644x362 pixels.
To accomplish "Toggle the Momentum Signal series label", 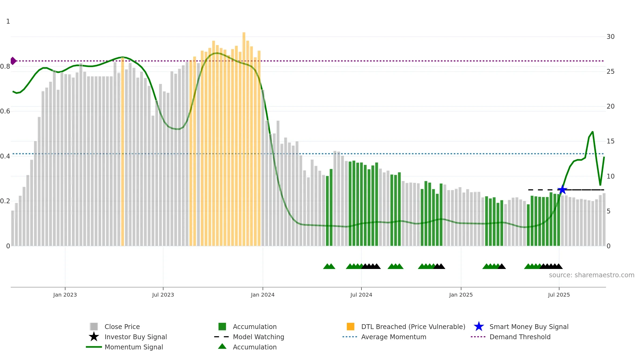I will click(134, 347).
